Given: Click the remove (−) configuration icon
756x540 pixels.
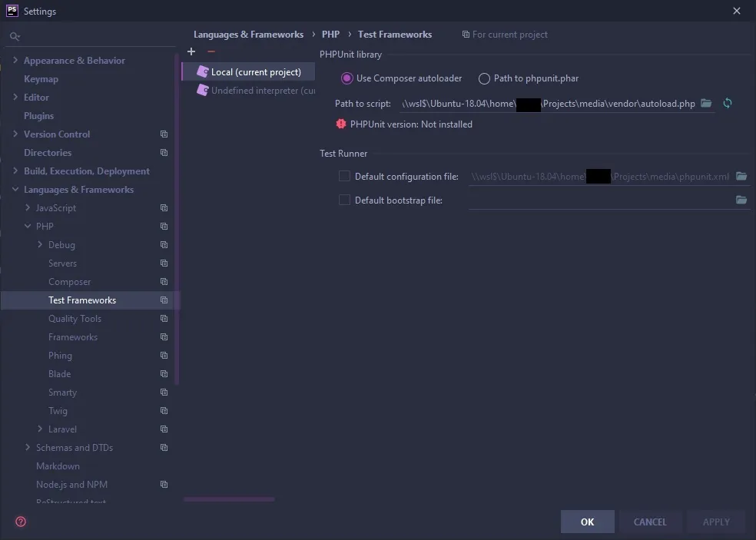Looking at the screenshot, I should pos(211,51).
